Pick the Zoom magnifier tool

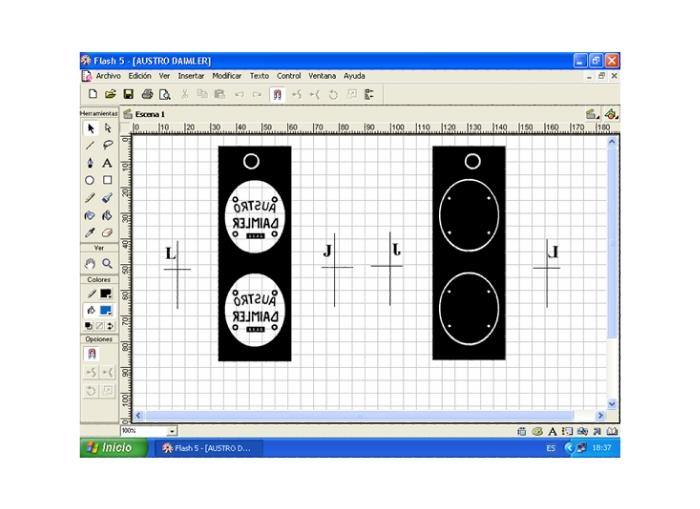(107, 263)
